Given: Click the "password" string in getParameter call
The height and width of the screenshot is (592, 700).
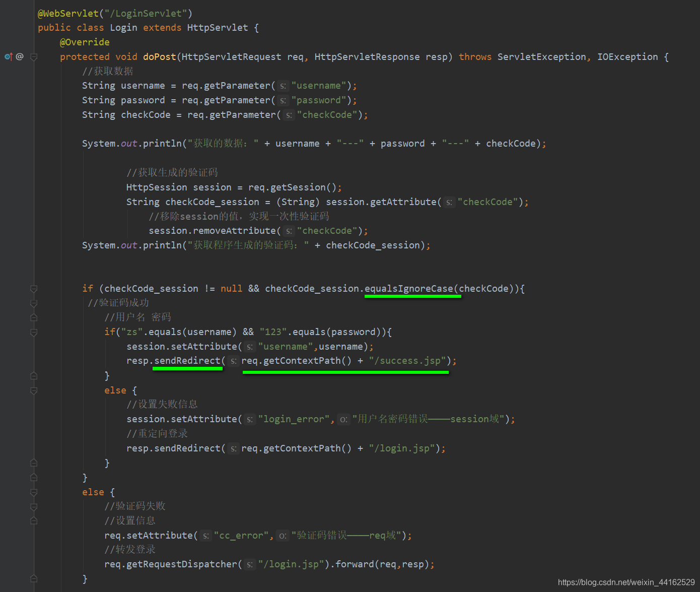Looking at the screenshot, I should [319, 100].
